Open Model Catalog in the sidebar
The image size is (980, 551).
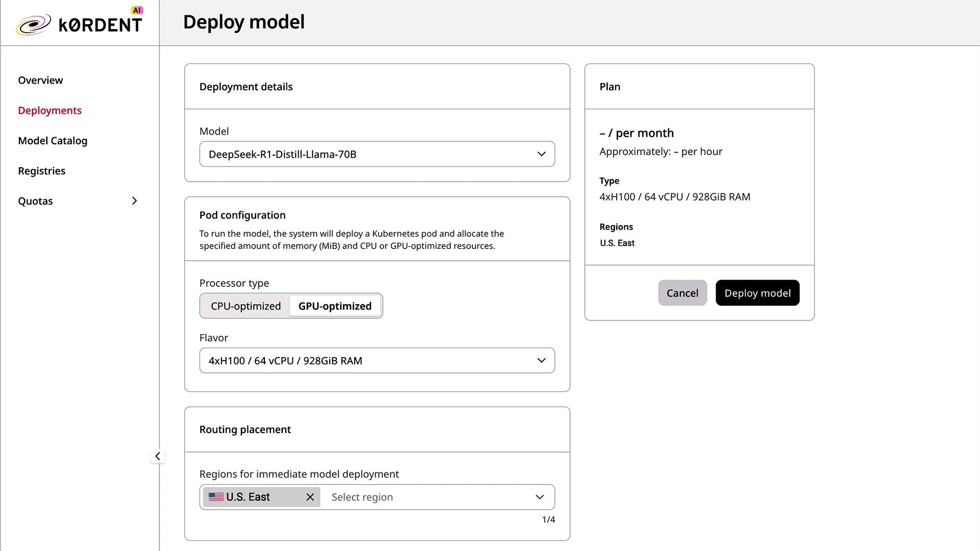[53, 141]
